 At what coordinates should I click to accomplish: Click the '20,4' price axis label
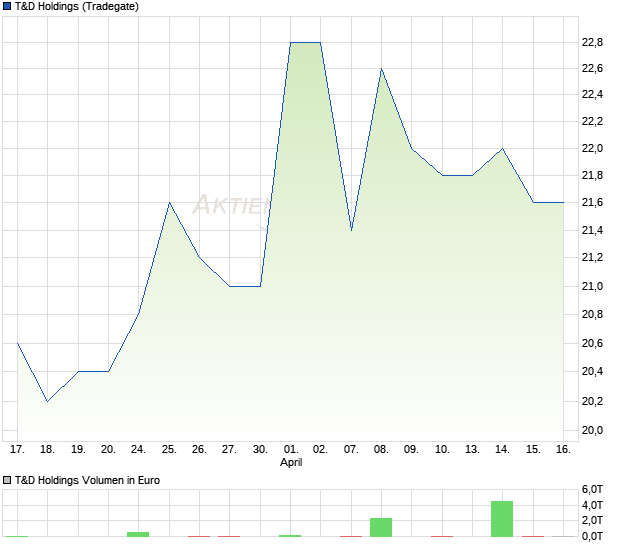pyautogui.click(x=592, y=371)
